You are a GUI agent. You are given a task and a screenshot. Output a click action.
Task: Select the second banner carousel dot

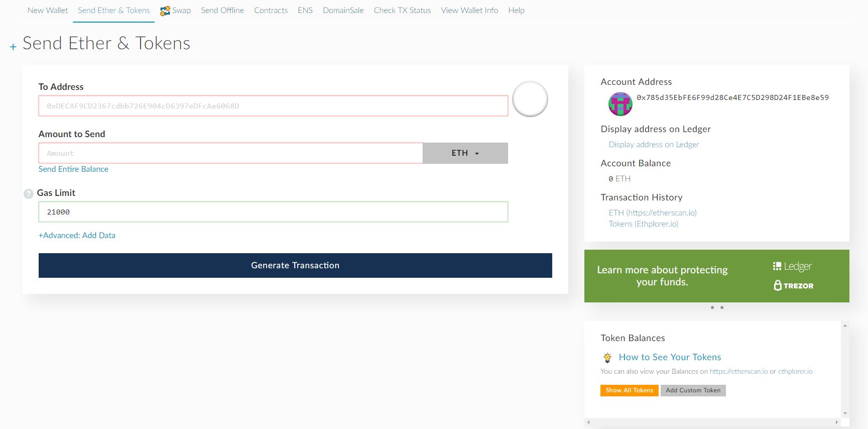click(722, 307)
